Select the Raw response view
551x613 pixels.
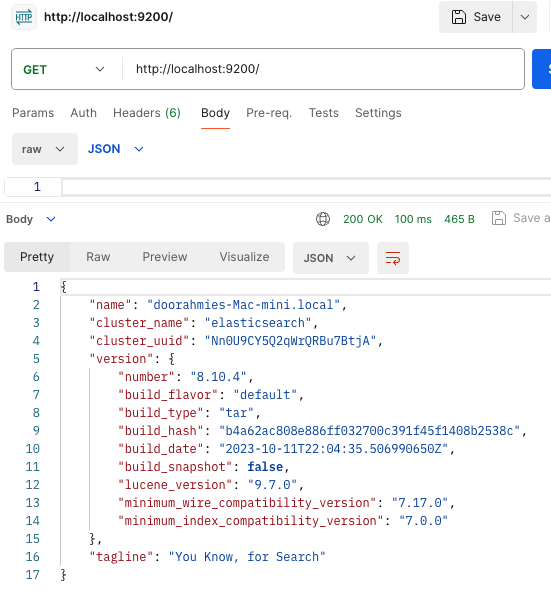click(98, 257)
